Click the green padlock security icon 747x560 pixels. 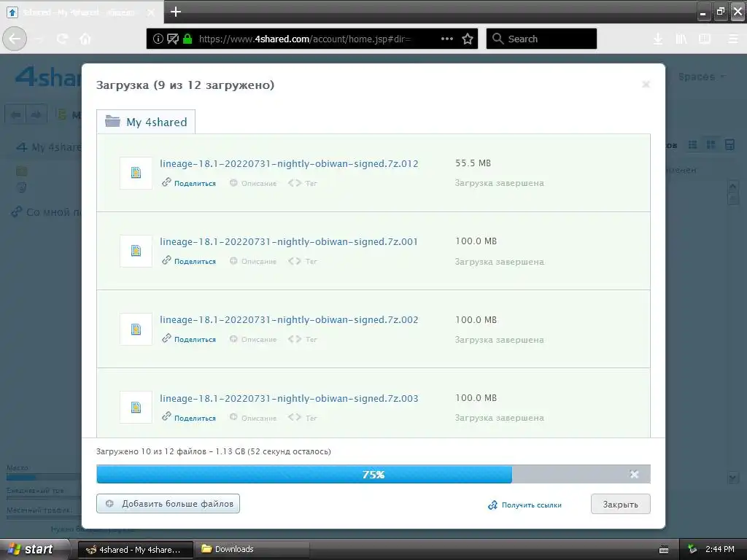click(187, 39)
